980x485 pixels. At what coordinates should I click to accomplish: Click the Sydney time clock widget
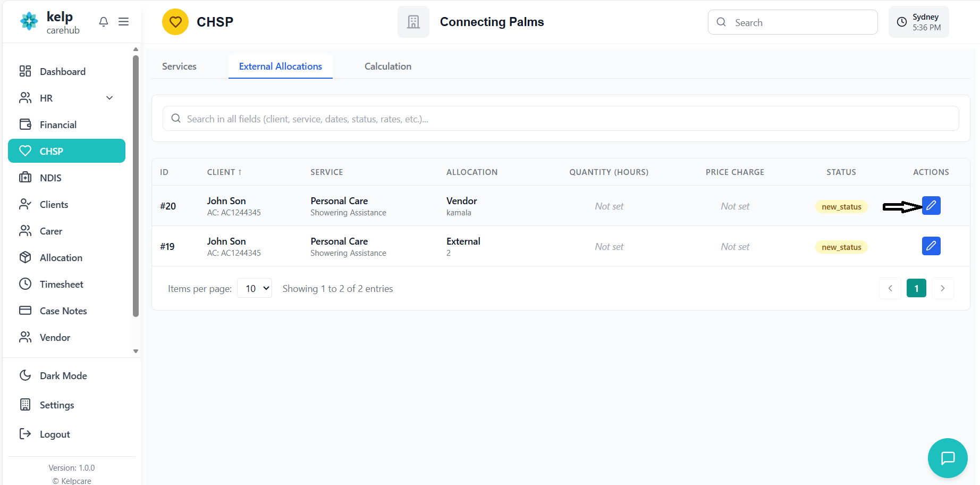click(918, 22)
